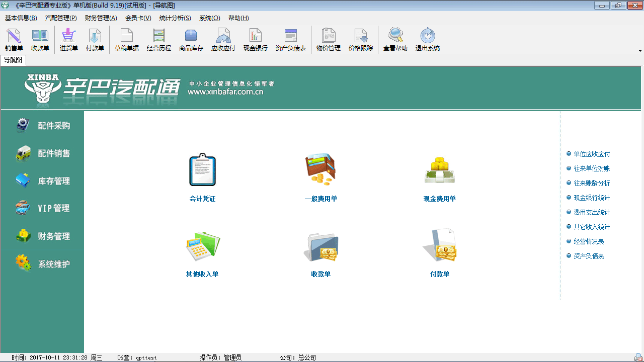
Task: Open the 系统(O) menu
Action: pyautogui.click(x=209, y=18)
